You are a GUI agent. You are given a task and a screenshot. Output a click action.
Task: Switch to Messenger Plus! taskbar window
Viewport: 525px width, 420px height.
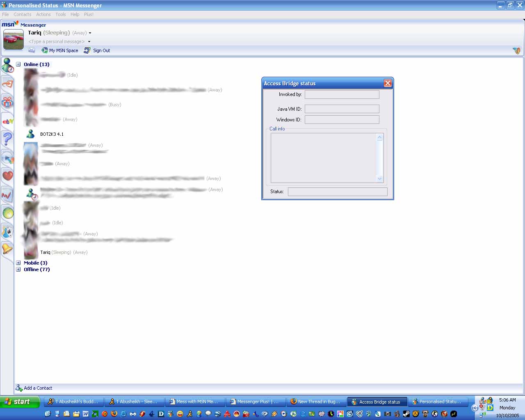pyautogui.click(x=256, y=402)
